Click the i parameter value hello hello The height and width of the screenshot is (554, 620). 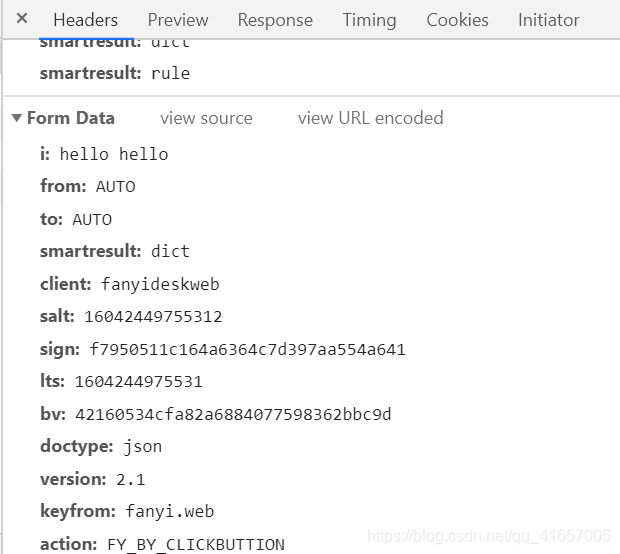click(114, 154)
